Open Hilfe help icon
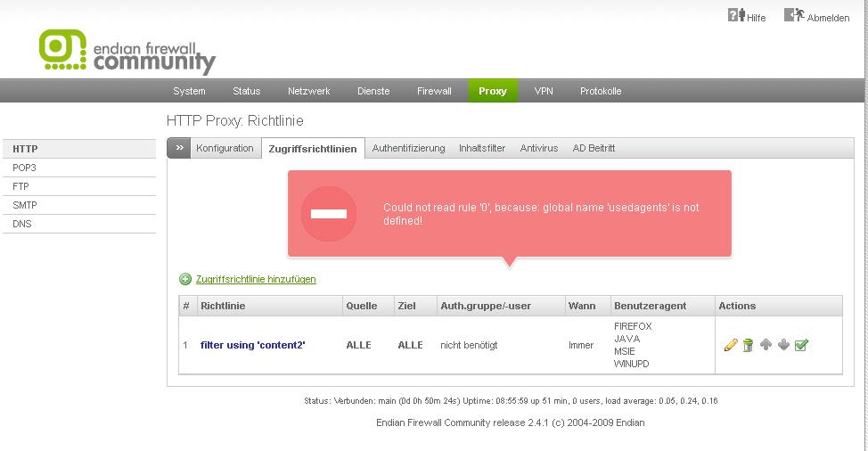 pyautogui.click(x=736, y=15)
